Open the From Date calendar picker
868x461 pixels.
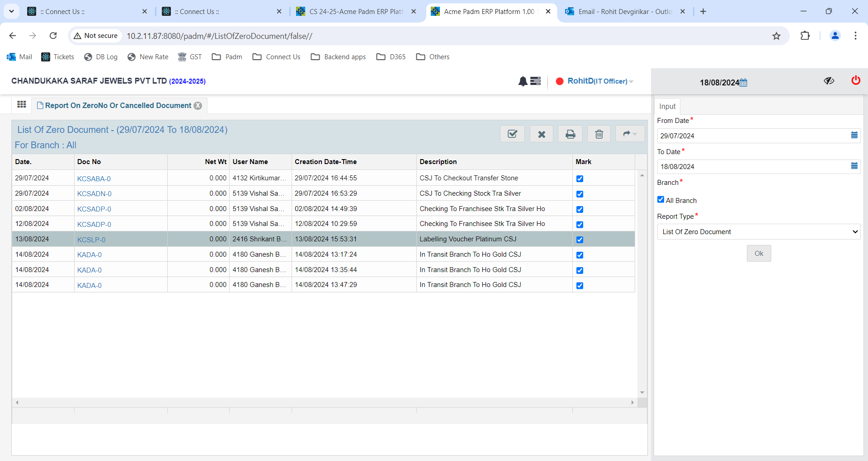coord(854,135)
